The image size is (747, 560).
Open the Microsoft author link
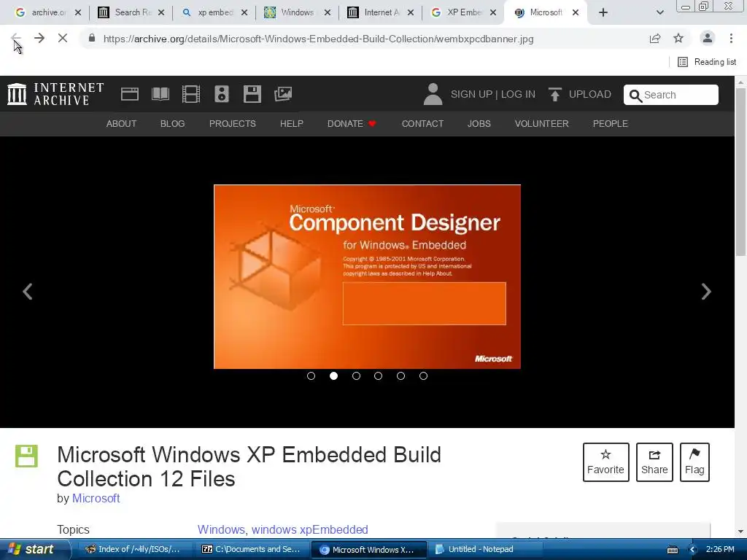96,499
